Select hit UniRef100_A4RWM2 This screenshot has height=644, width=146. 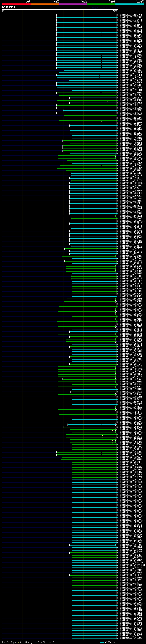(x=131, y=138)
